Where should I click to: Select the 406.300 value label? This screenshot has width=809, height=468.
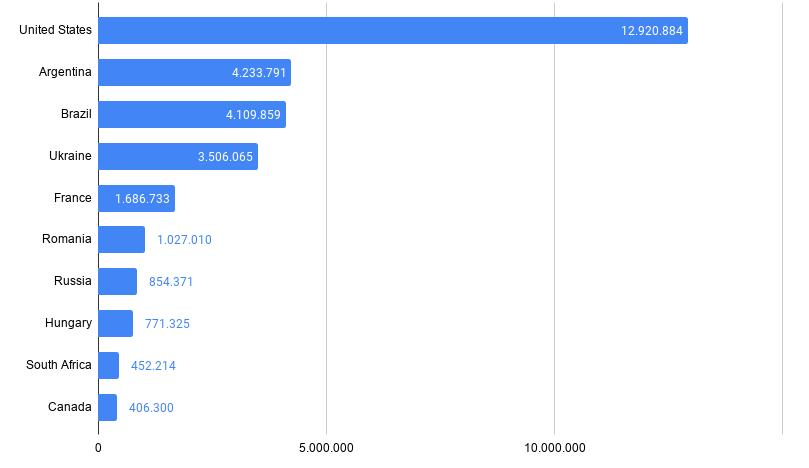click(x=151, y=408)
